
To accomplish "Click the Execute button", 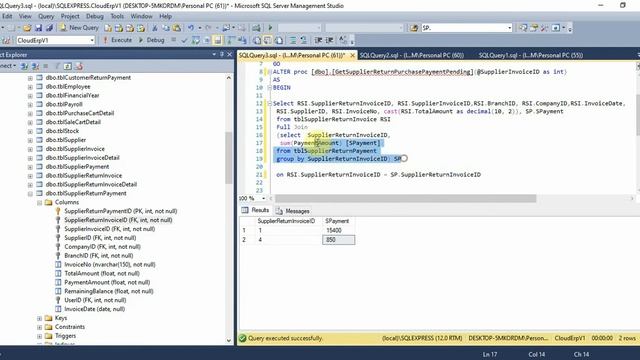I will [x=117, y=40].
